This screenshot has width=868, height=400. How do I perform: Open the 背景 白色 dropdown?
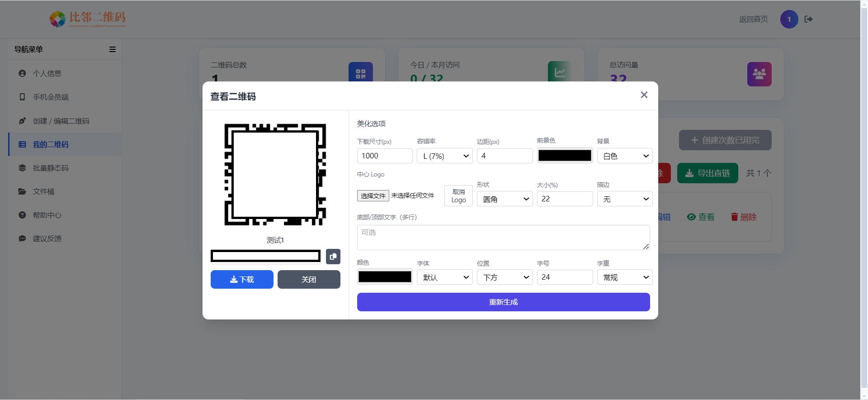coord(625,156)
